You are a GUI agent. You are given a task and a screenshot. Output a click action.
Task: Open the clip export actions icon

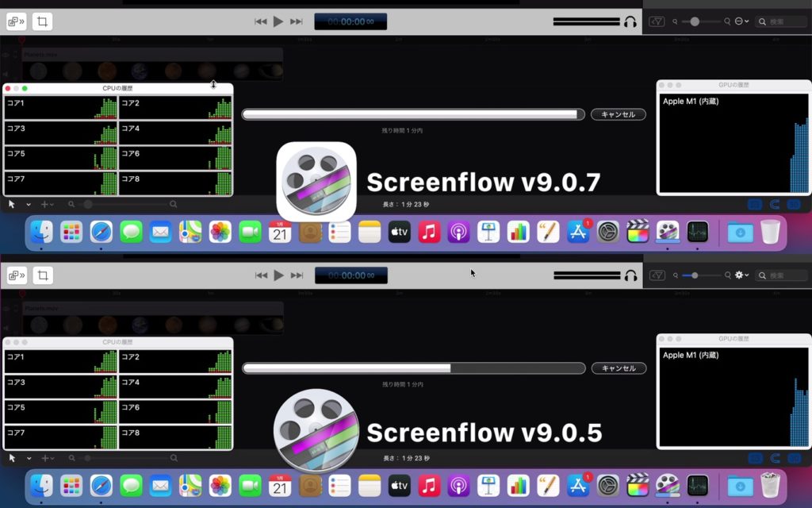tap(16, 21)
